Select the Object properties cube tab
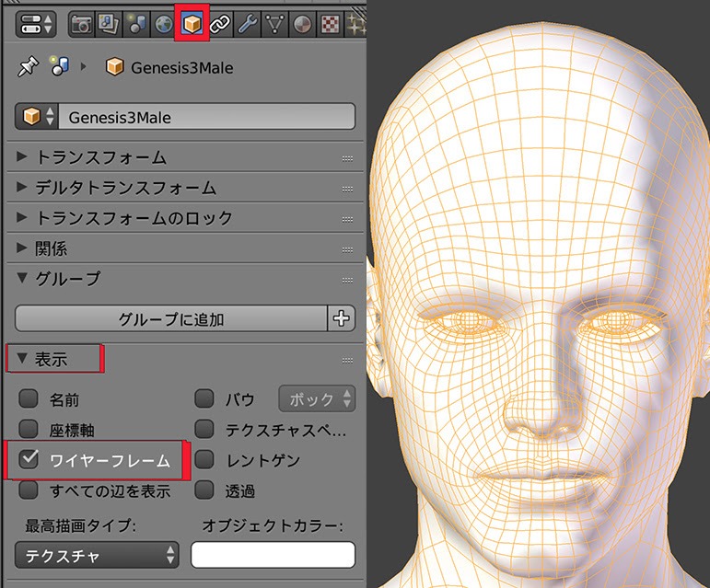The height and width of the screenshot is (588, 710). tap(192, 22)
